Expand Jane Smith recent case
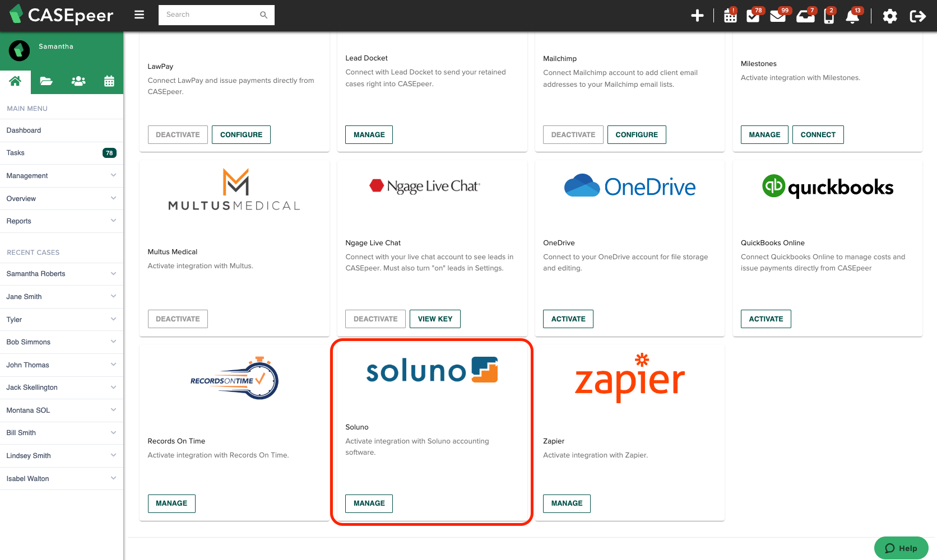Image resolution: width=937 pixels, height=560 pixels. click(62, 297)
